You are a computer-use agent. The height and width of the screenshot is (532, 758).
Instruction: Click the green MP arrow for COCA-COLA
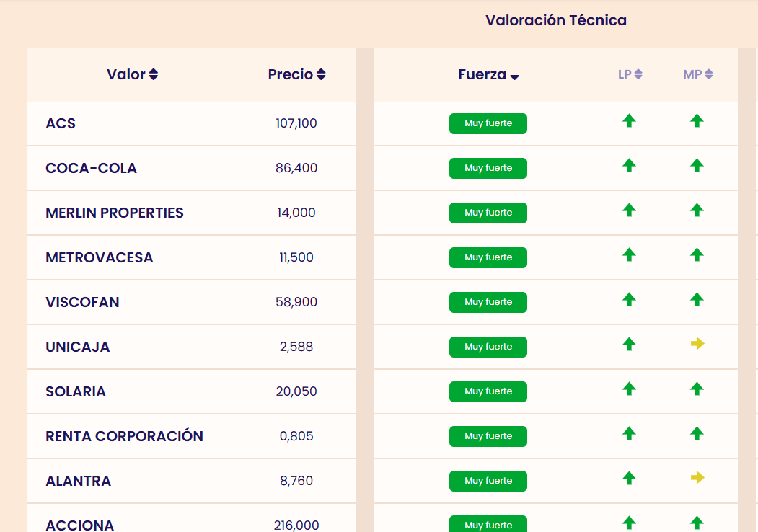click(x=697, y=166)
